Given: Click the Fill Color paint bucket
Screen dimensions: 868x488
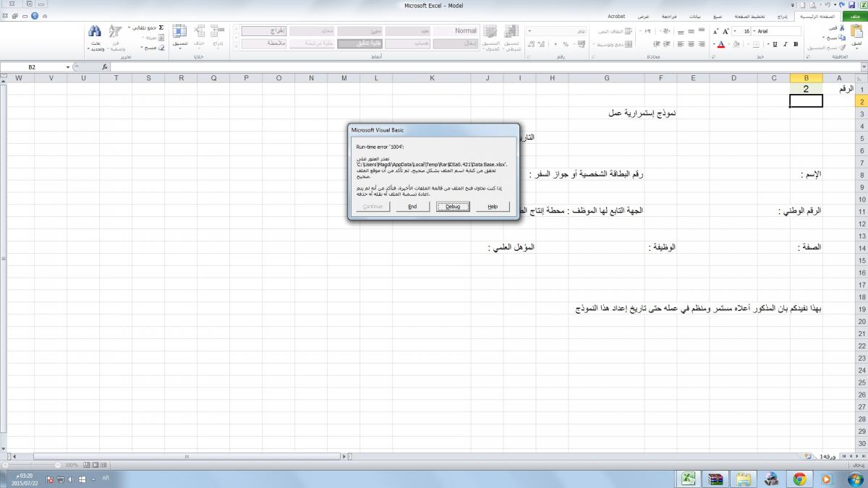Looking at the screenshot, I should [736, 44].
